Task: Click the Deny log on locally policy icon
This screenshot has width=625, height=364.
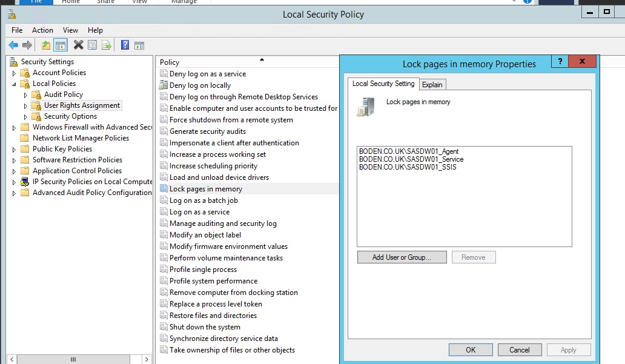Action: click(164, 85)
